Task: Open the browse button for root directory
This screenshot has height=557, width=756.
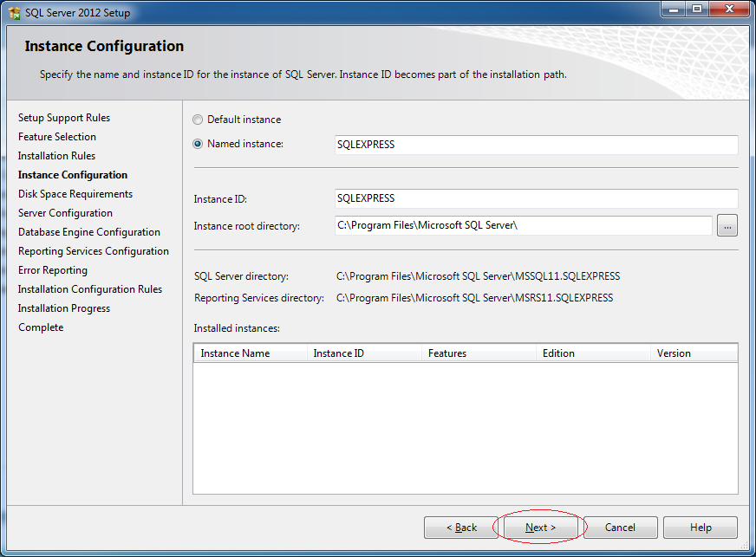Action: [727, 225]
